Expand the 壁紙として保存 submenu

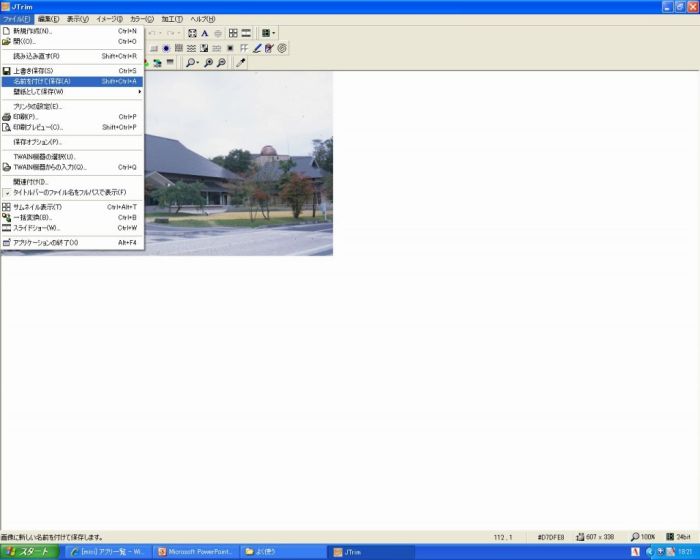(71, 91)
